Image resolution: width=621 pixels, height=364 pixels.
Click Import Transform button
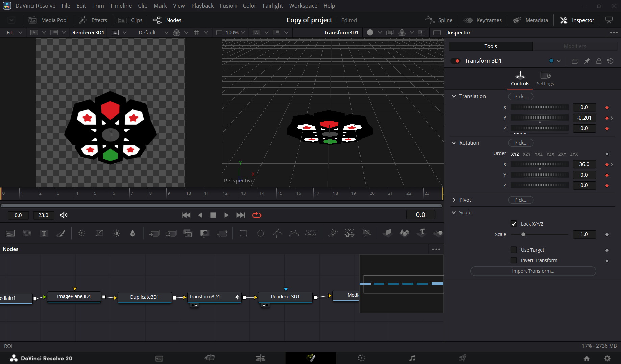coord(533,271)
